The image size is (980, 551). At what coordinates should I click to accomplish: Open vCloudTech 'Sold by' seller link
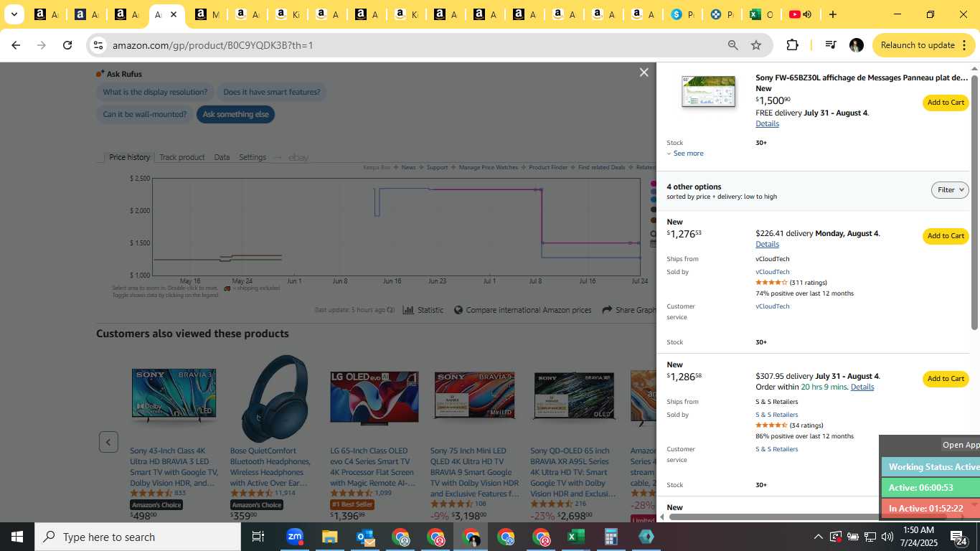pyautogui.click(x=773, y=272)
